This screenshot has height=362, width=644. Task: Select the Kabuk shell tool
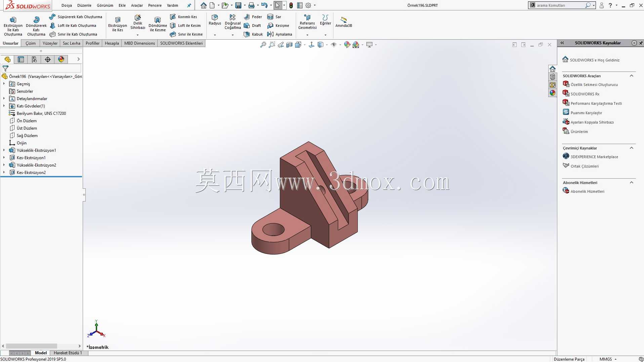click(x=253, y=34)
